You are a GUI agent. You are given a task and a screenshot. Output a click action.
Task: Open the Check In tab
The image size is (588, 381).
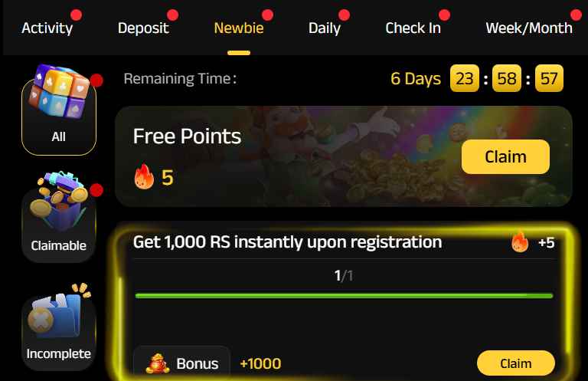pyautogui.click(x=413, y=28)
